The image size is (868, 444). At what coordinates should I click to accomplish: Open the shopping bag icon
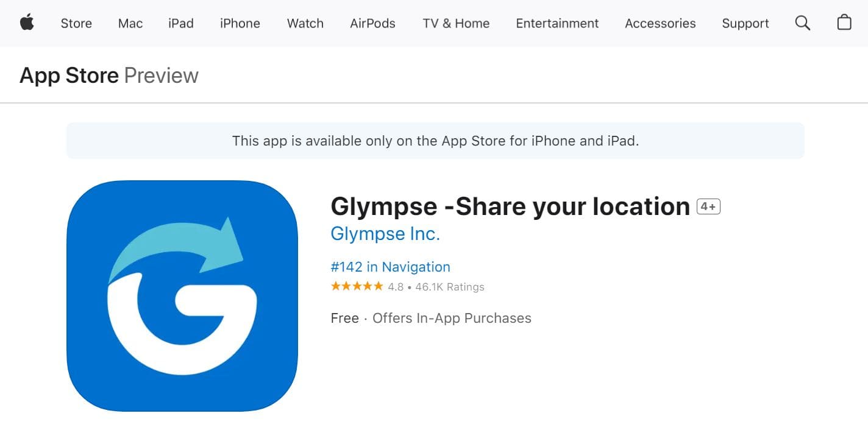coord(844,23)
